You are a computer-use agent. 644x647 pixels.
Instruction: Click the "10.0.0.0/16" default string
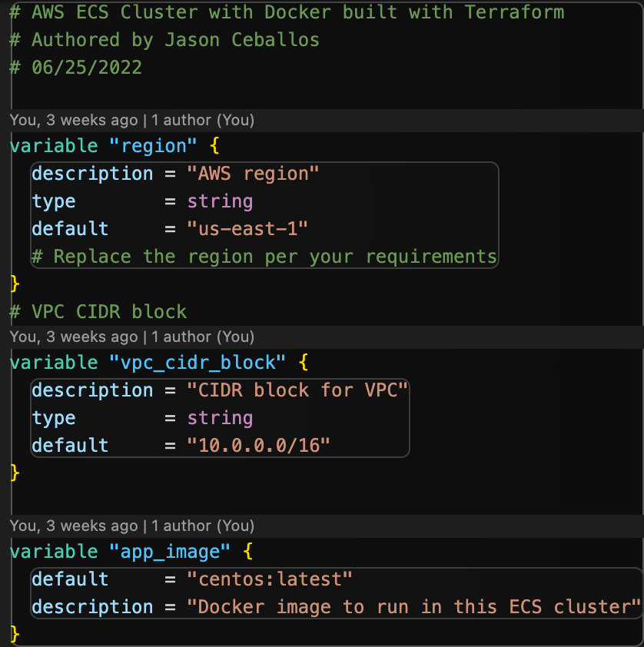[x=258, y=445]
